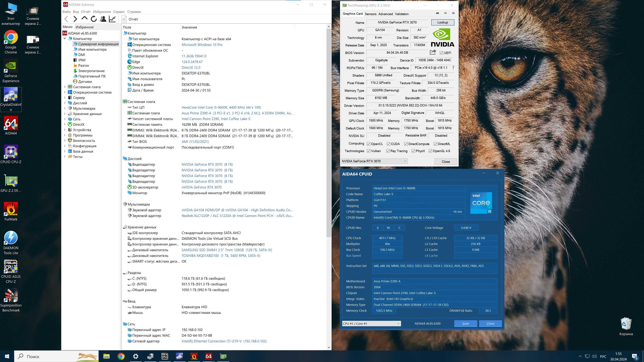Toggle the DirectML checkbox in GPU-Z
Viewport: 644px width, 362px height.
click(x=435, y=144)
